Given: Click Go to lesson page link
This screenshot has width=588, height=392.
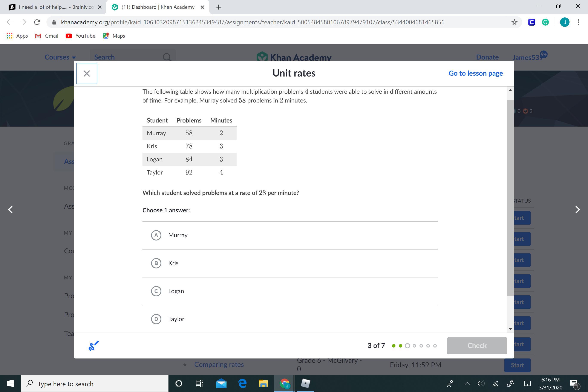Looking at the screenshot, I should (476, 73).
